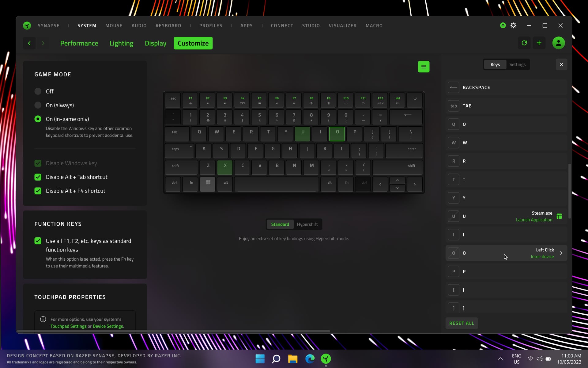The height and width of the screenshot is (368, 588).
Task: Click the key list vertical scrollbar
Action: 570,191
